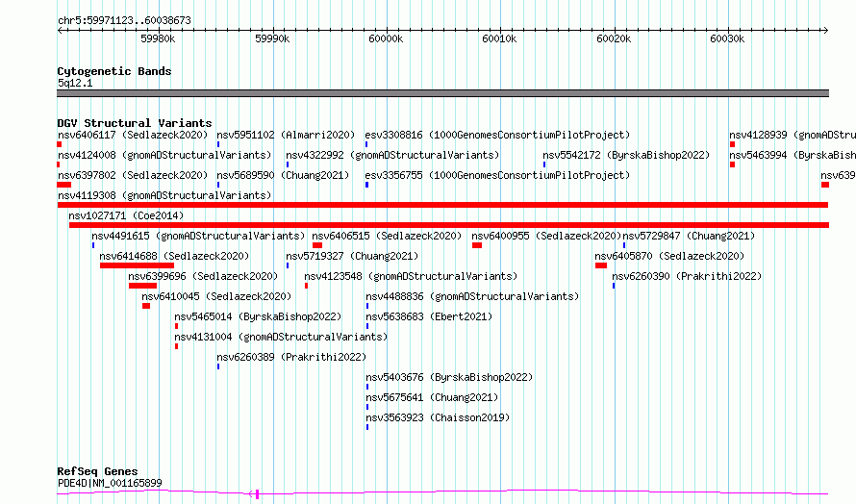The width and height of the screenshot is (856, 504).
Task: Open nsv6400955 (Sedlazeck2020) variant
Action: (546, 236)
